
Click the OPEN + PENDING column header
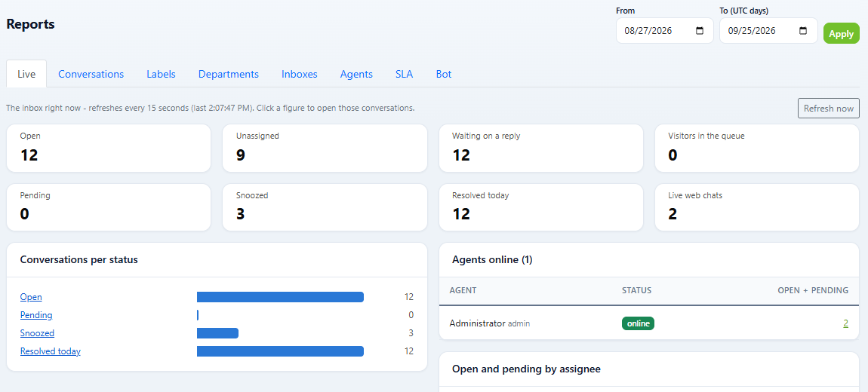pyautogui.click(x=813, y=290)
